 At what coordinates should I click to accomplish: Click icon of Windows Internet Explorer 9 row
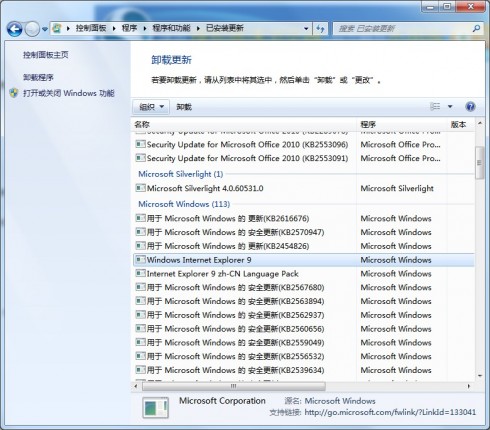[x=140, y=259]
